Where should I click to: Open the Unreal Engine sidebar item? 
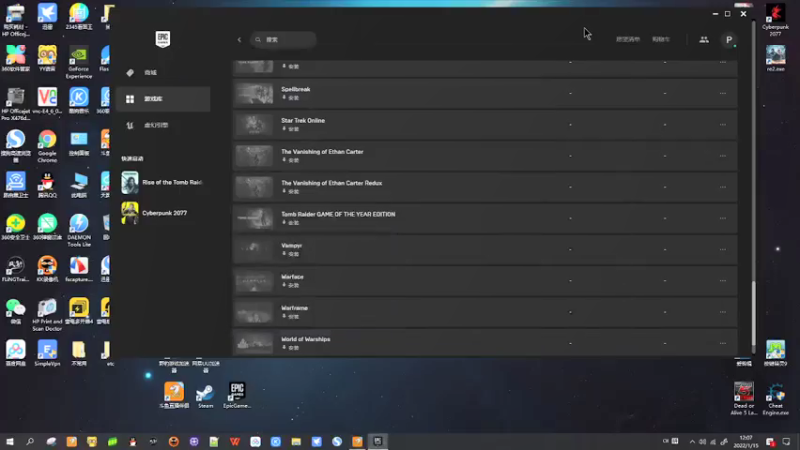click(163, 125)
